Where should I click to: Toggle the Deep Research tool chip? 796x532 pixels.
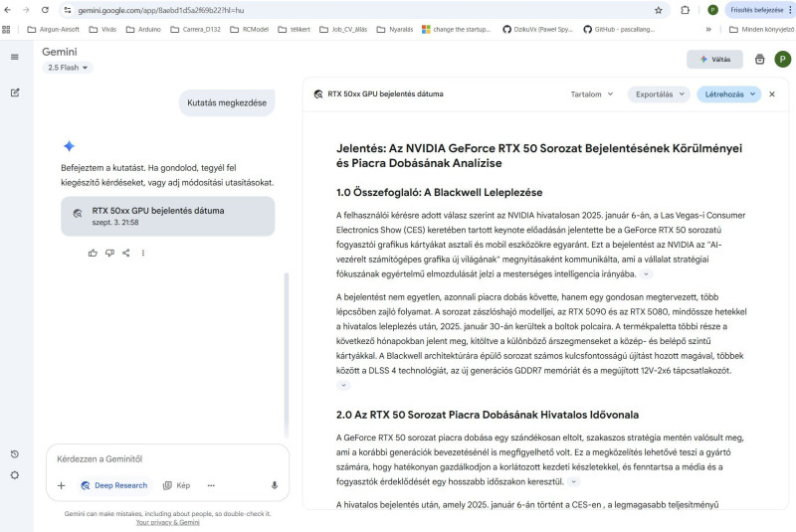(114, 485)
